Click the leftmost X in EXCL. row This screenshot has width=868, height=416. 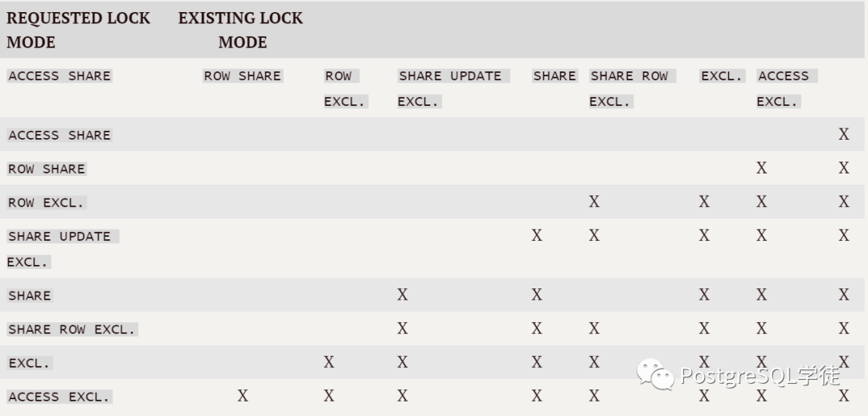click(x=329, y=362)
